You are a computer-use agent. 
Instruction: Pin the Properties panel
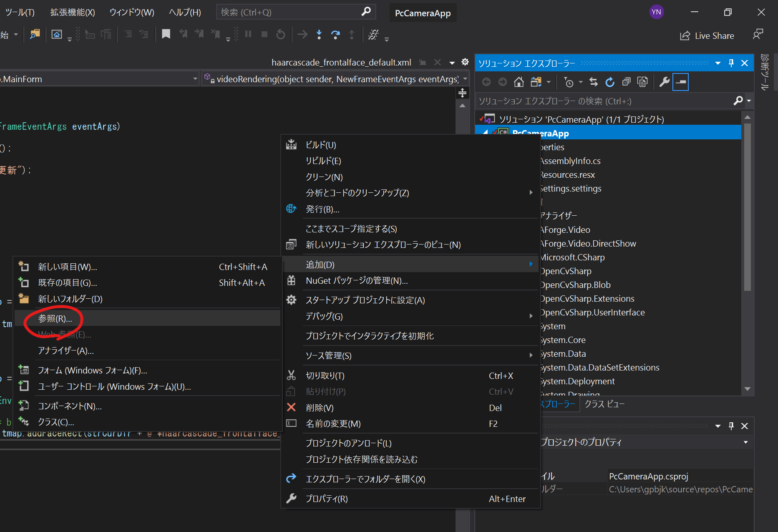point(731,426)
